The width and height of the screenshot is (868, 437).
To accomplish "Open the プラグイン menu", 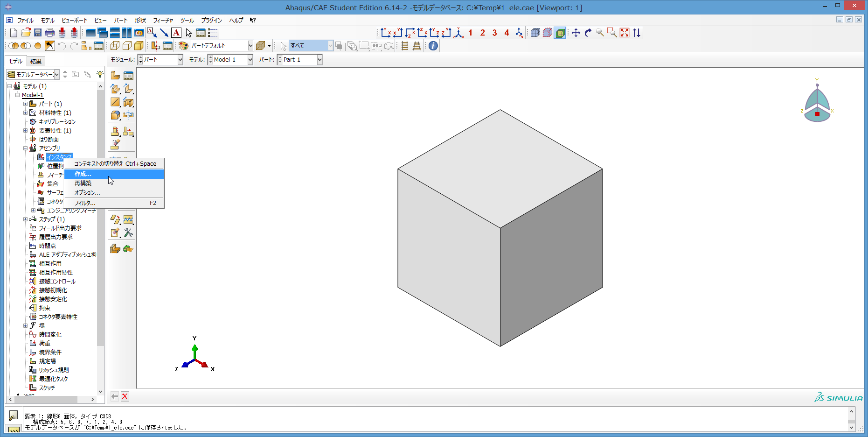I will (211, 21).
